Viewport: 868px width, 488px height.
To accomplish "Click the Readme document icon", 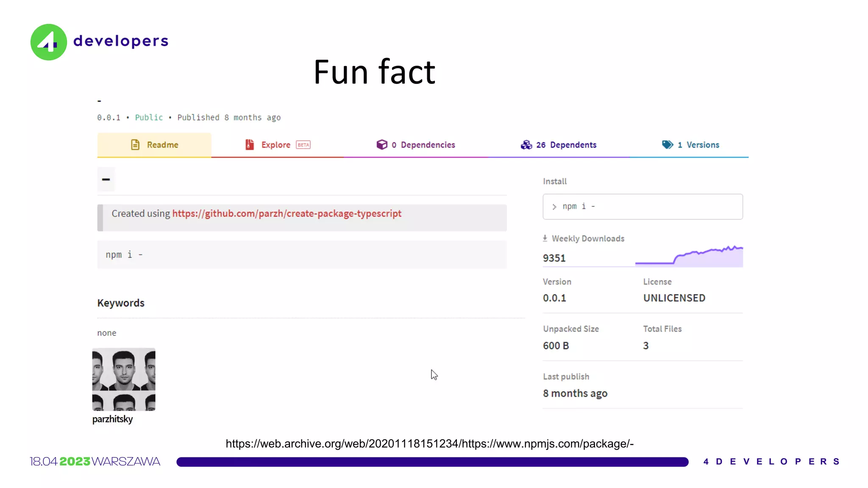I will (135, 145).
